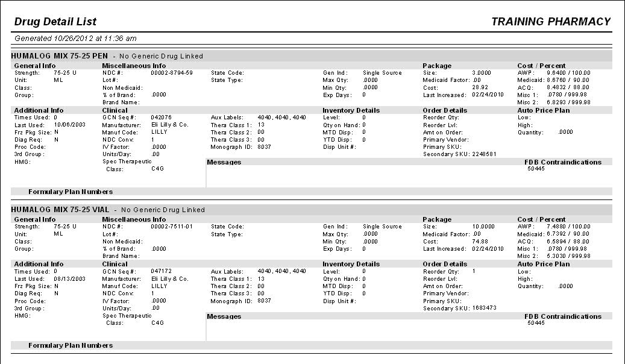Viewport: 625px width, 364px height.
Task: Click the "HUMALOG MIX 75-25 VIAL" drug name
Action: coord(60,209)
